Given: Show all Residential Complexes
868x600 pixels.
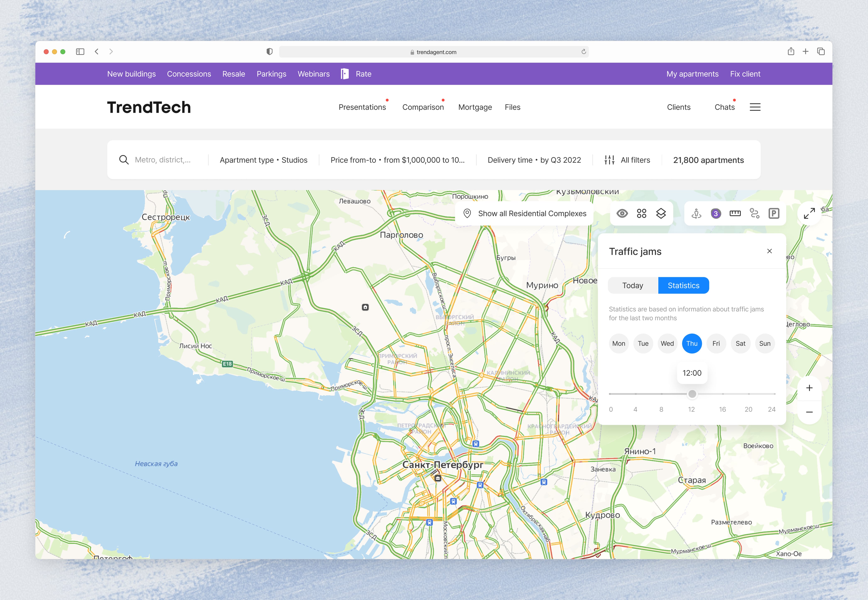Looking at the screenshot, I should pos(524,214).
